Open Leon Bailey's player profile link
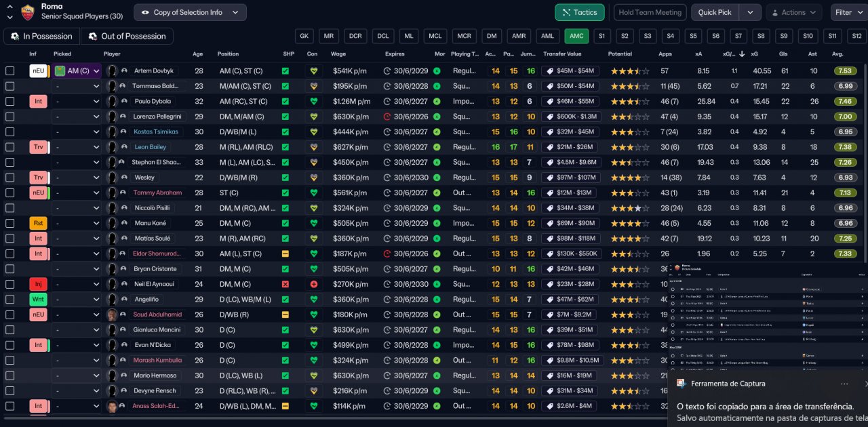Image resolution: width=868 pixels, height=427 pixels. point(151,147)
